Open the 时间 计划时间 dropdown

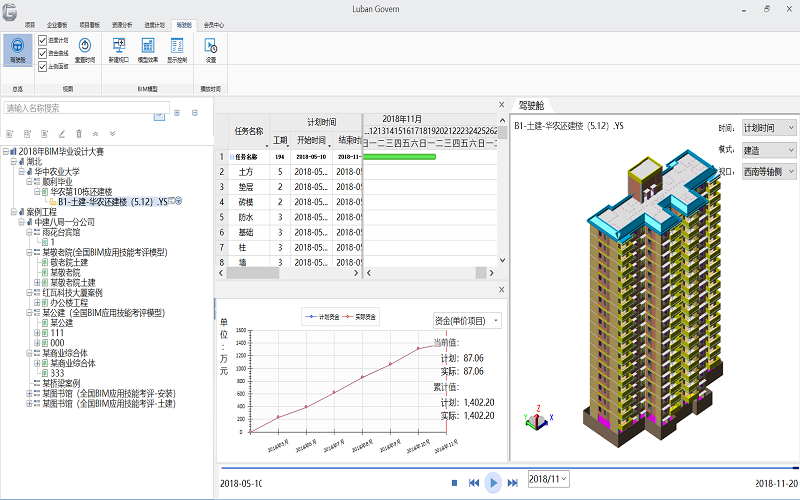pos(769,128)
